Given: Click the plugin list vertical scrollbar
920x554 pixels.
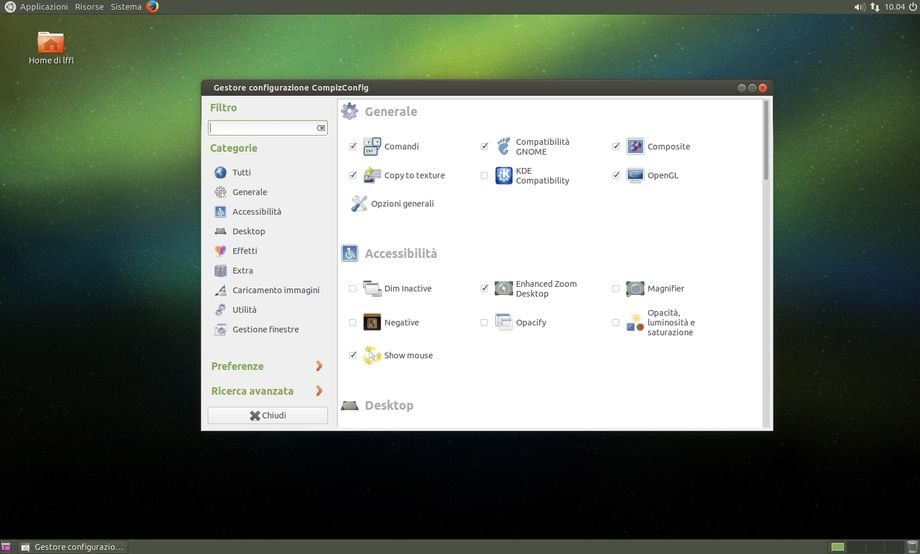Looking at the screenshot, I should point(766,140).
